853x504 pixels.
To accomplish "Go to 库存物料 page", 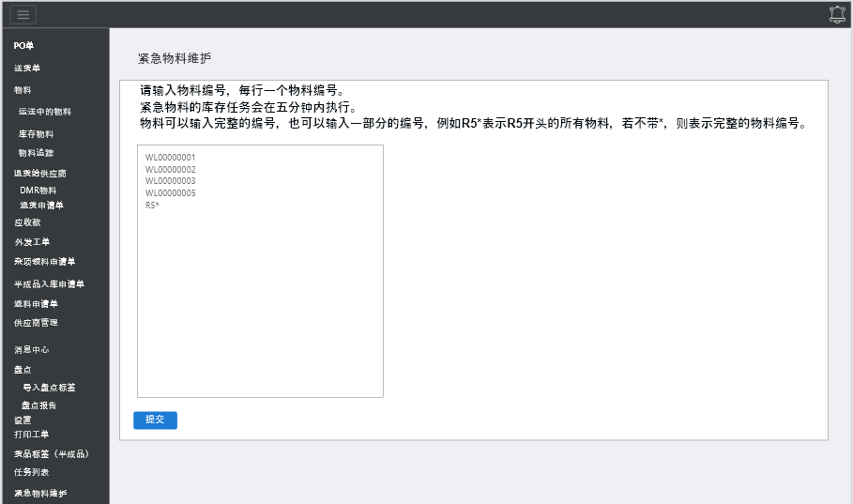I will [37, 134].
